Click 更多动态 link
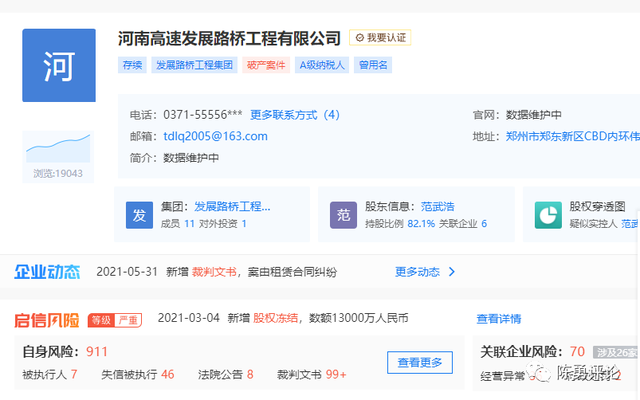 [417, 272]
